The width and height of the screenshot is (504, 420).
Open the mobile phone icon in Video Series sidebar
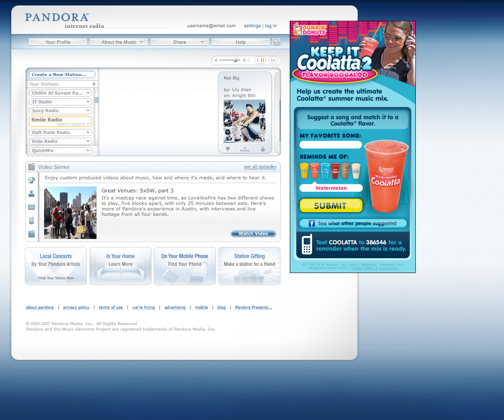[x=31, y=220]
